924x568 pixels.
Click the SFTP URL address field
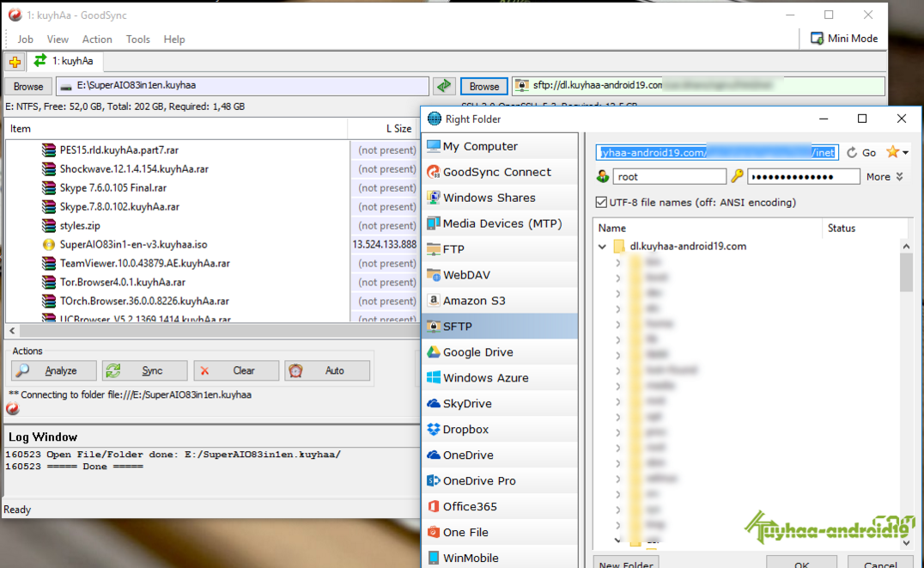[x=716, y=152]
